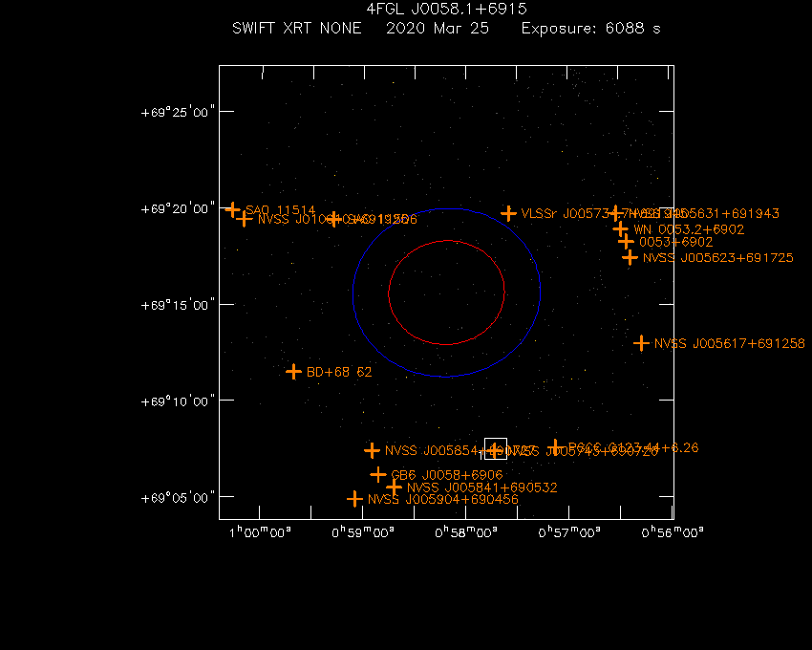Click the BD+68 62 label
The image size is (812, 650).
[339, 372]
